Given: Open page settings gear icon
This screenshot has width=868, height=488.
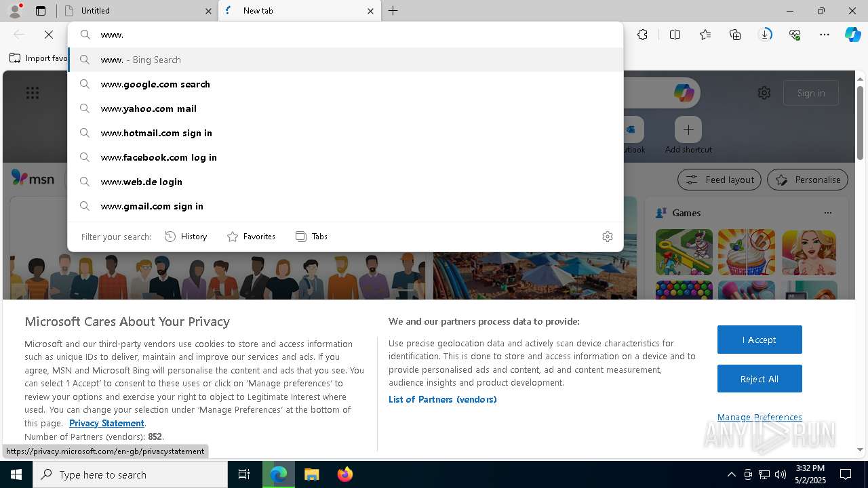Looking at the screenshot, I should click(x=764, y=93).
